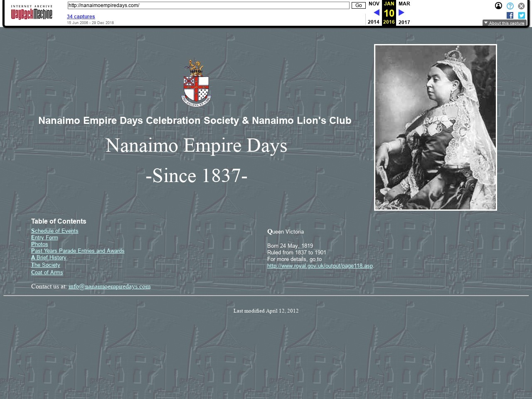Share capture on Facebook
Screen dimensions: 532x399
pos(510,15)
